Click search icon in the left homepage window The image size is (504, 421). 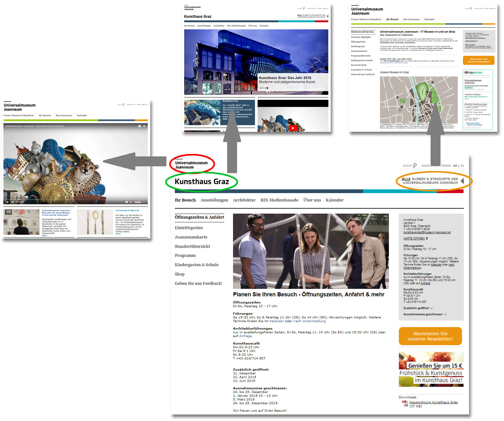coord(123,104)
